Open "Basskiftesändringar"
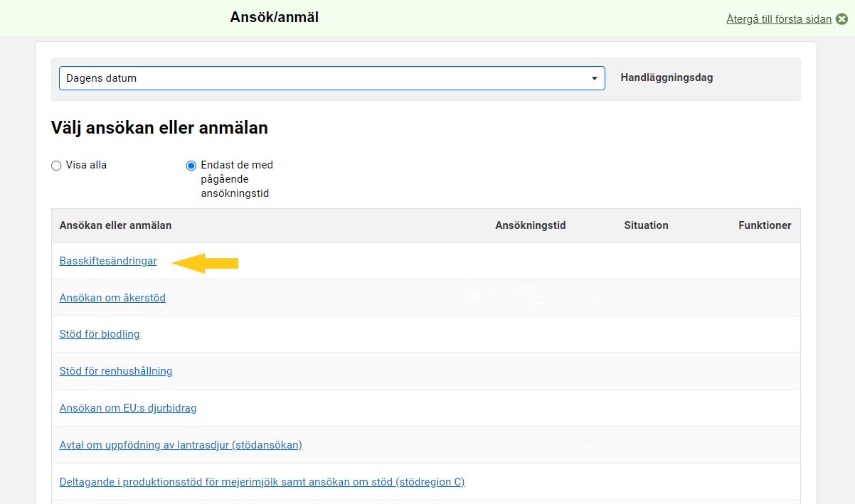This screenshot has height=504, width=855. (x=108, y=261)
